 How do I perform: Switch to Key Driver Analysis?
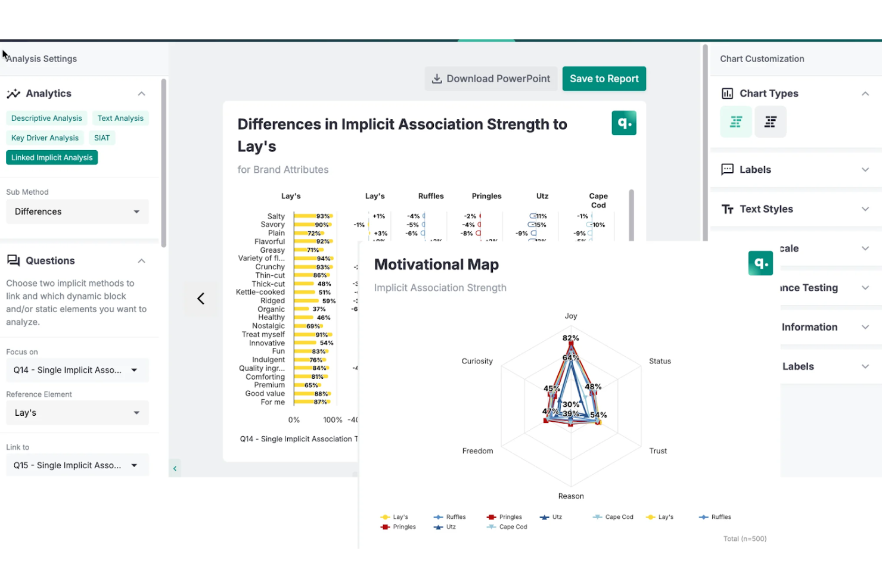(45, 138)
